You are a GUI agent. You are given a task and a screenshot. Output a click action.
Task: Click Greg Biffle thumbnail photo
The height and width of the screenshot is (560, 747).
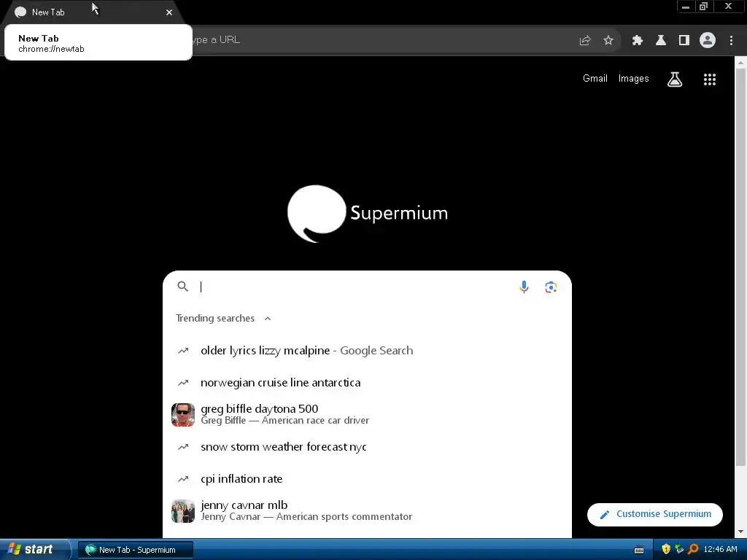(183, 415)
